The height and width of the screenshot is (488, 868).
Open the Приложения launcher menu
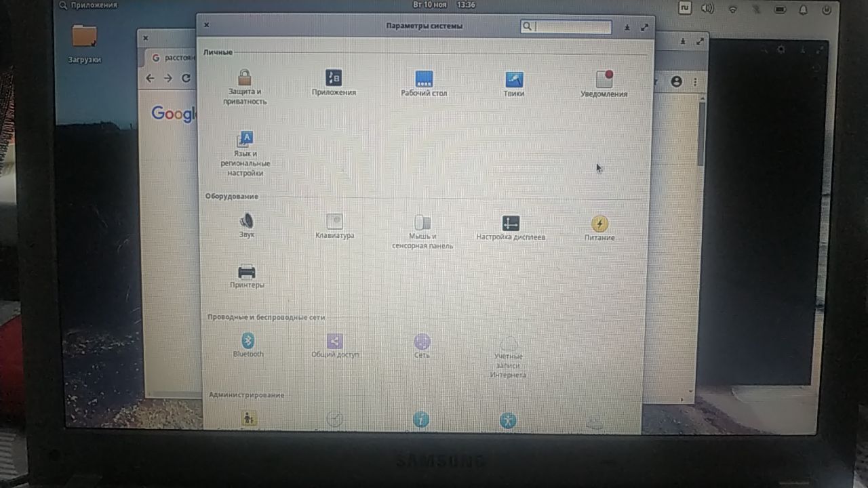(x=87, y=5)
